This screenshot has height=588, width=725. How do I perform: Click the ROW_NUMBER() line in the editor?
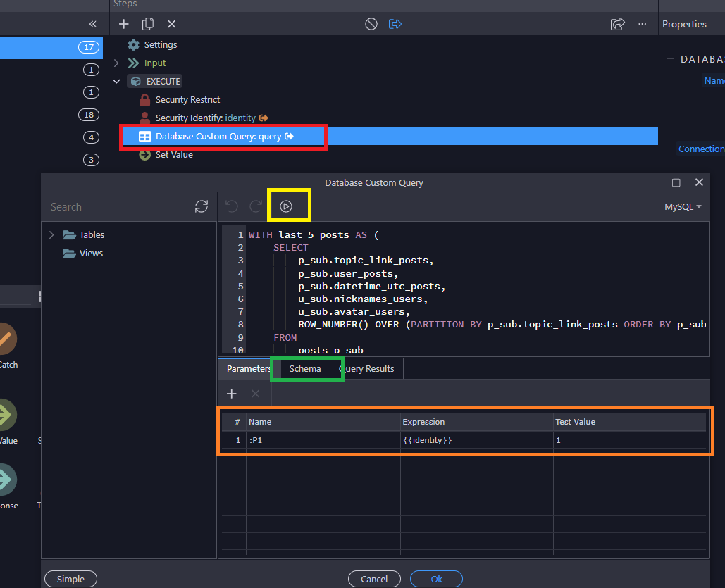pos(502,325)
